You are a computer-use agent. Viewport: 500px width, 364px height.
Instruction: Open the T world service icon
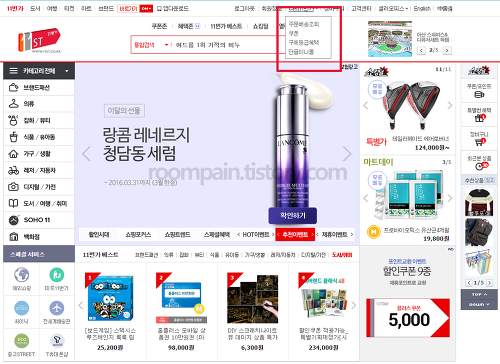point(57,341)
